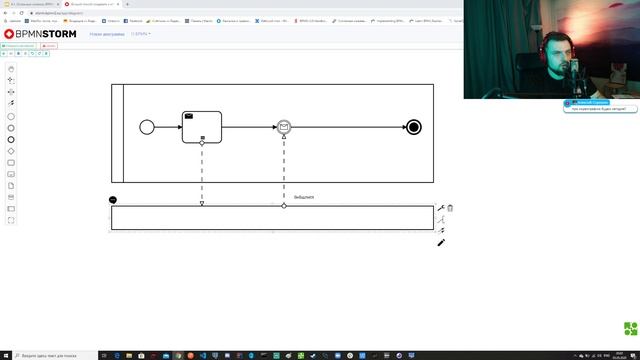640x360 pixels.
Task: Click the black comment bubble above pool
Action: pos(113,200)
